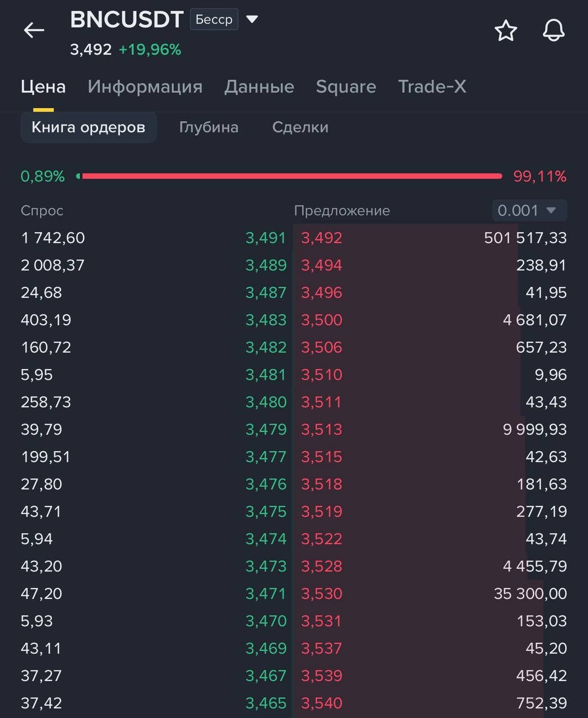Image resolution: width=588 pixels, height=718 pixels.
Task: Select the Книга ордеров view
Action: pyautogui.click(x=89, y=127)
